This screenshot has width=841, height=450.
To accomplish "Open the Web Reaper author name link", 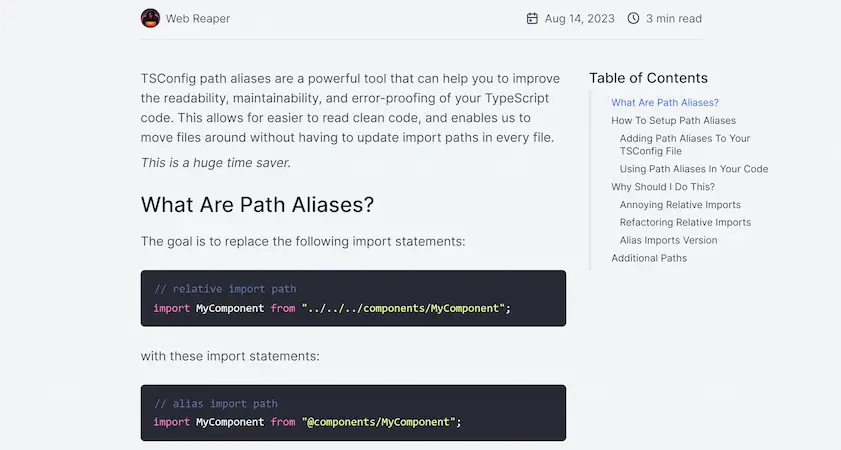I will point(198,19).
